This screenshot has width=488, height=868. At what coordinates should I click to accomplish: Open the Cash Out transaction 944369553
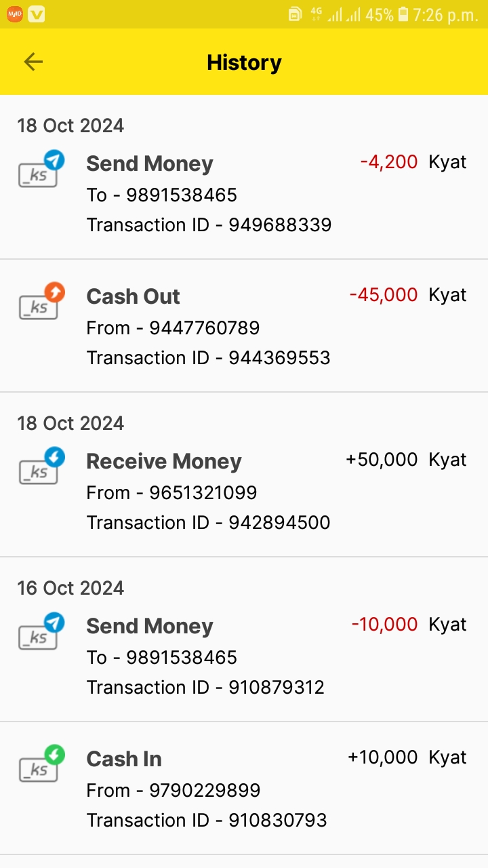coord(244,325)
